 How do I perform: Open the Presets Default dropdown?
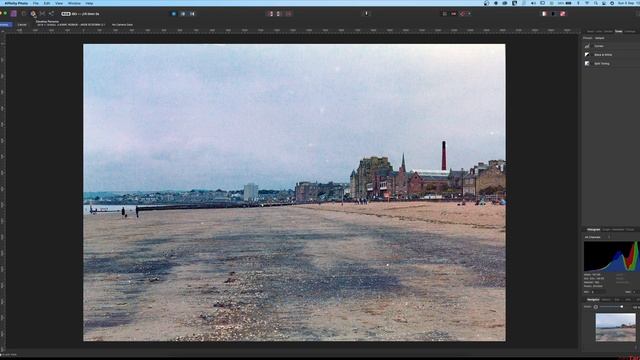click(600, 38)
